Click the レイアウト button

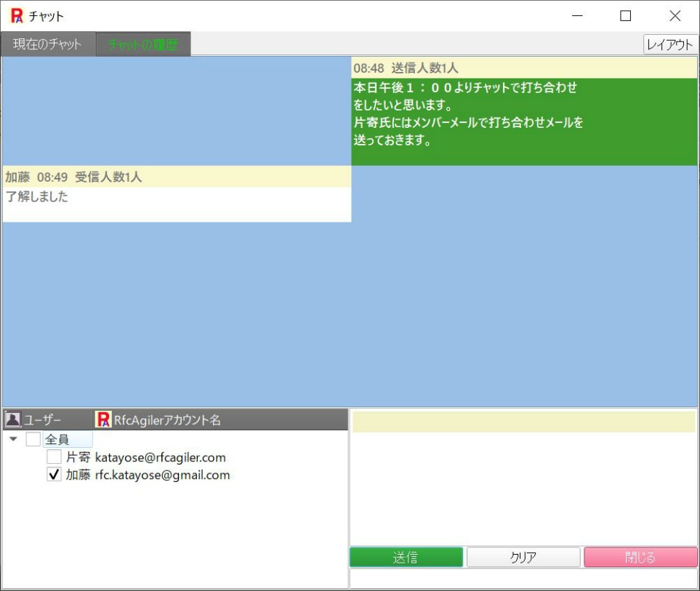pyautogui.click(x=670, y=44)
